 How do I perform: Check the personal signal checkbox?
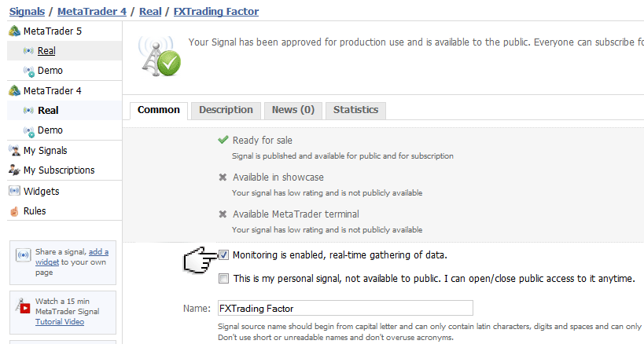(224, 279)
